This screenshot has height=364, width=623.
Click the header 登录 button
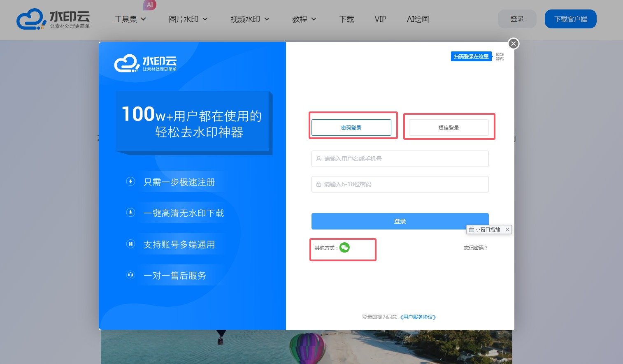click(x=517, y=19)
